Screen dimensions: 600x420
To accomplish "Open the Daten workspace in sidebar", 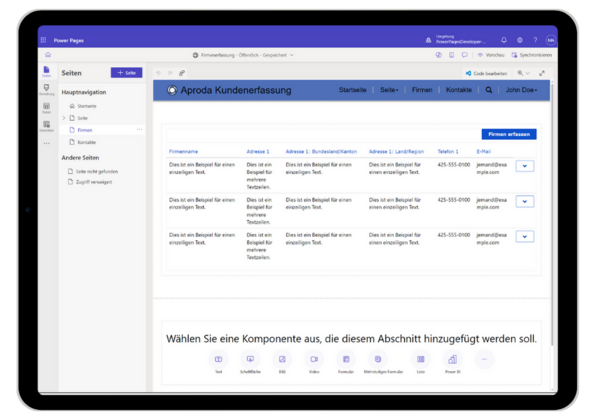I will [46, 109].
